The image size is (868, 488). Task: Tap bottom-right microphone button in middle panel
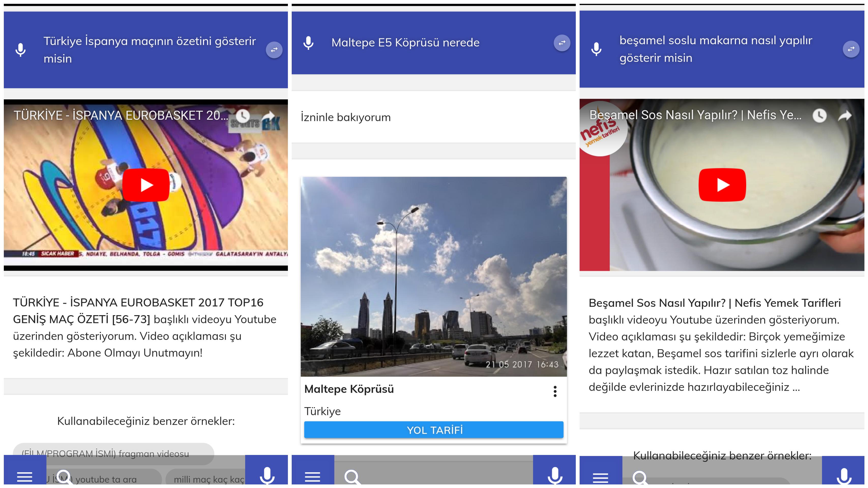[x=555, y=475]
